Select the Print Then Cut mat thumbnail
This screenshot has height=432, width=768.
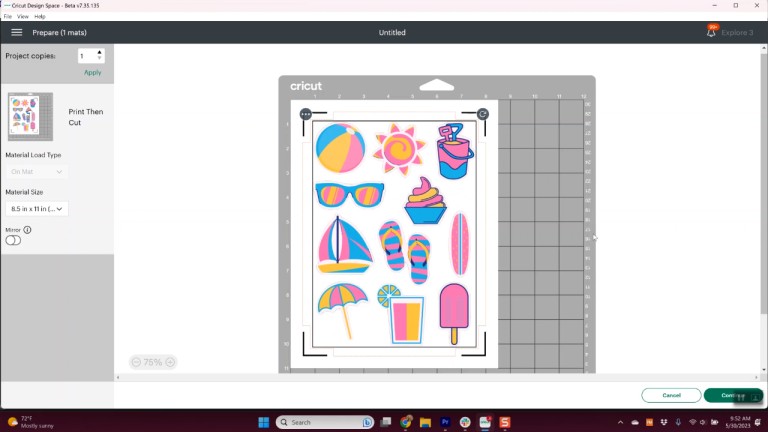(30, 117)
